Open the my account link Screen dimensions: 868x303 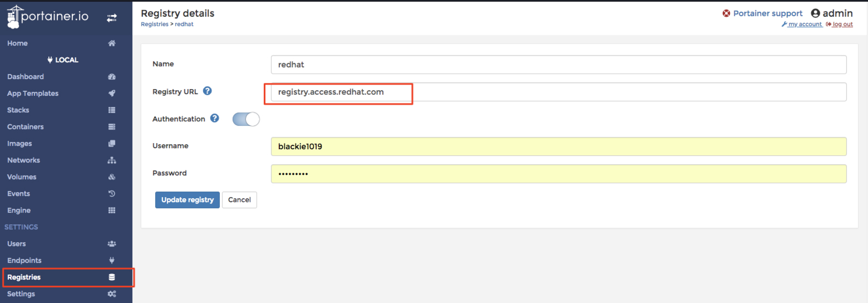(804, 24)
